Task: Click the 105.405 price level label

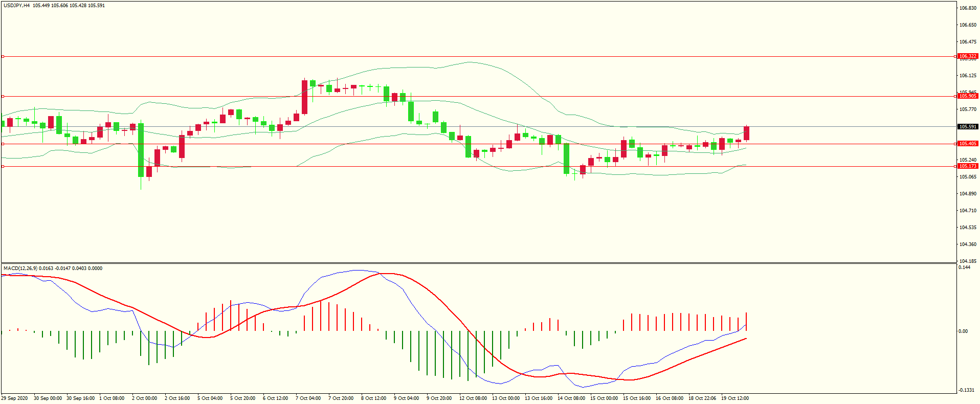Action: (967, 144)
